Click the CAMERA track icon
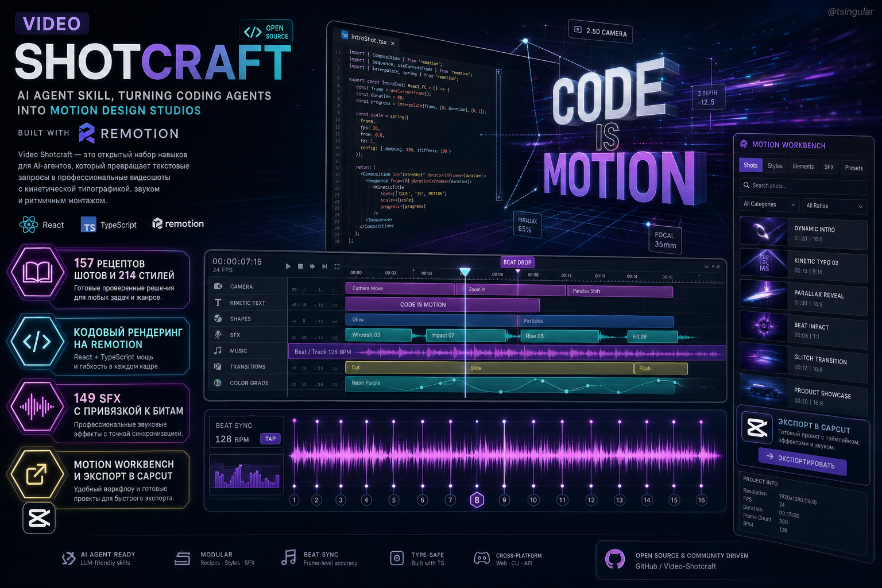The width and height of the screenshot is (882, 588). (218, 286)
